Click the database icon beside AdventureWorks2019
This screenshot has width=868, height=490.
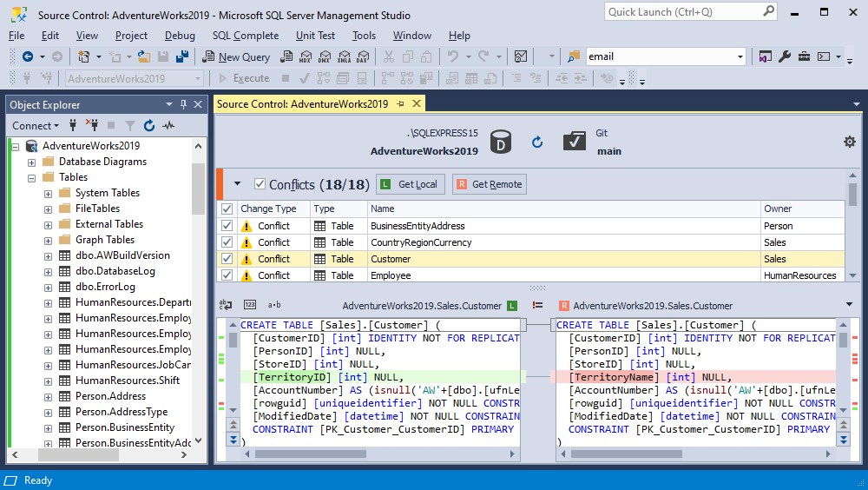coord(501,142)
